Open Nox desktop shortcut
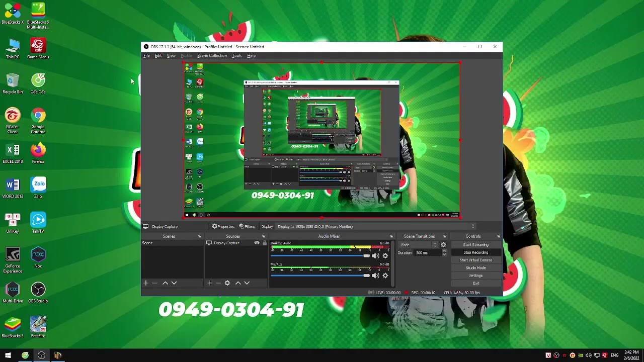Image resolution: width=644 pixels, height=362 pixels. 38,257
